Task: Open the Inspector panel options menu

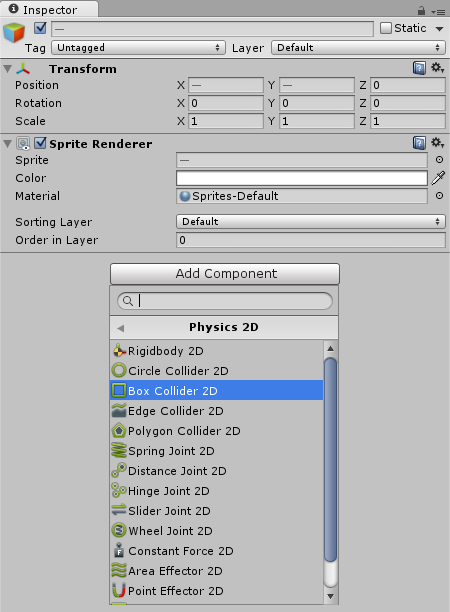Action: [438, 12]
